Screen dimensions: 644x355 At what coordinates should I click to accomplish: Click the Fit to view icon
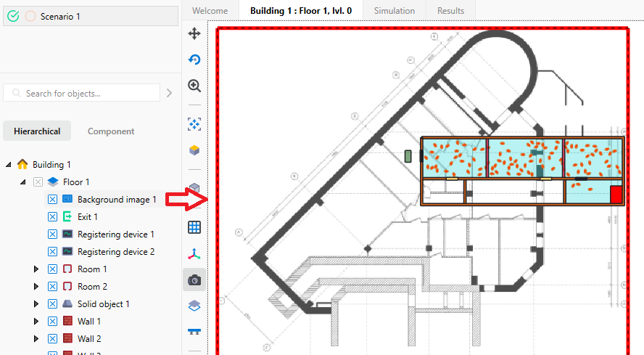click(194, 124)
